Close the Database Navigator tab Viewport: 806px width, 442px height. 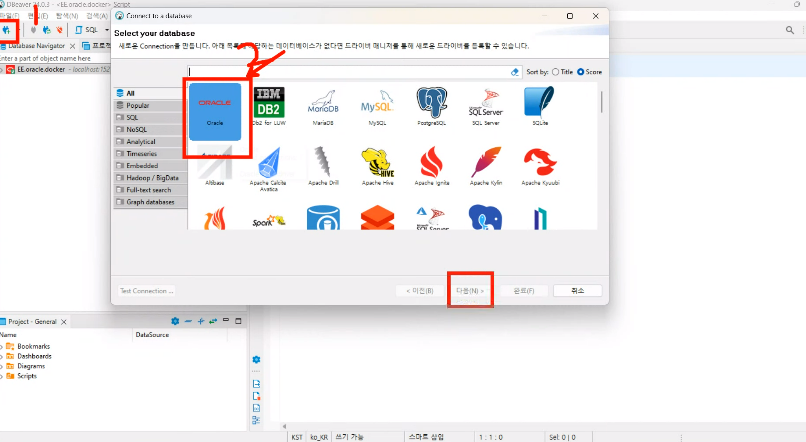click(x=72, y=46)
